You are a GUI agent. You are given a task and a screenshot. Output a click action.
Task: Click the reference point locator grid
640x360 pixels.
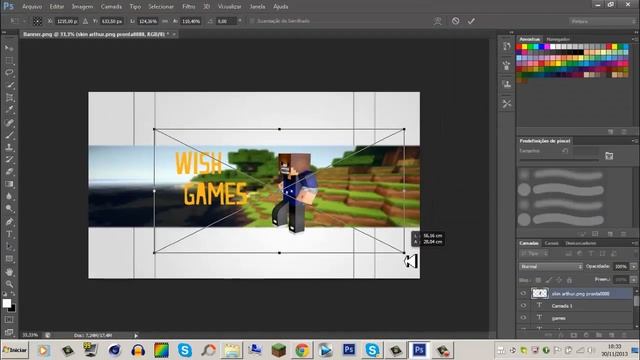tap(37, 21)
